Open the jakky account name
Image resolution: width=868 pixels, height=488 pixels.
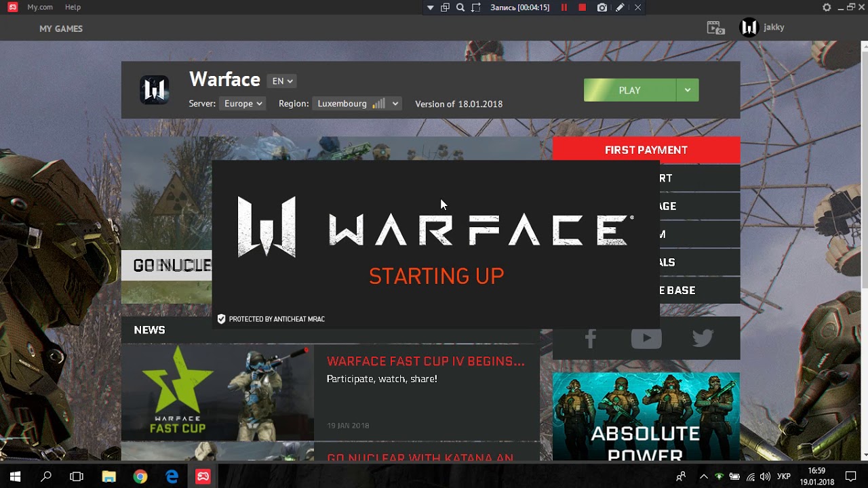[x=774, y=27]
